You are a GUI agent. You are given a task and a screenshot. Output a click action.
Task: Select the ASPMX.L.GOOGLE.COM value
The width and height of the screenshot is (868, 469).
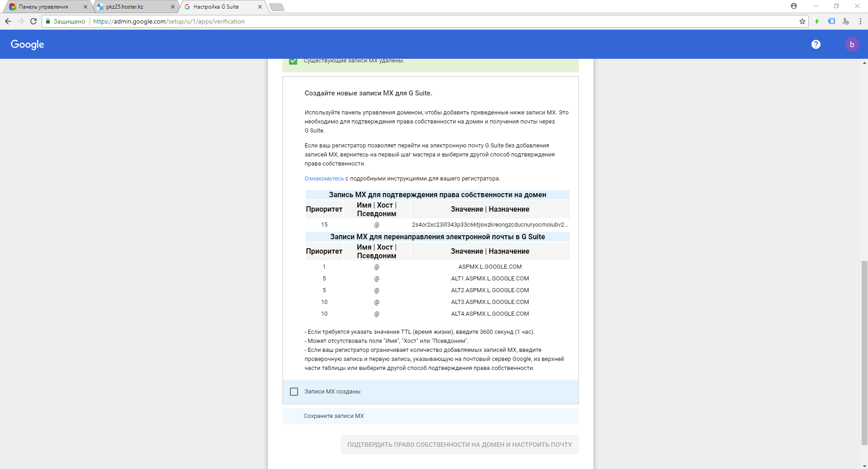pos(490,267)
